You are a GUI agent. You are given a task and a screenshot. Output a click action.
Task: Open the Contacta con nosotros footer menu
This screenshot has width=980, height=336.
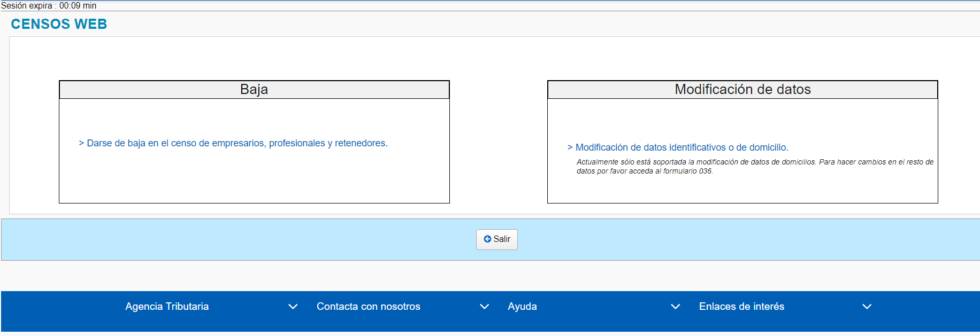[368, 307]
